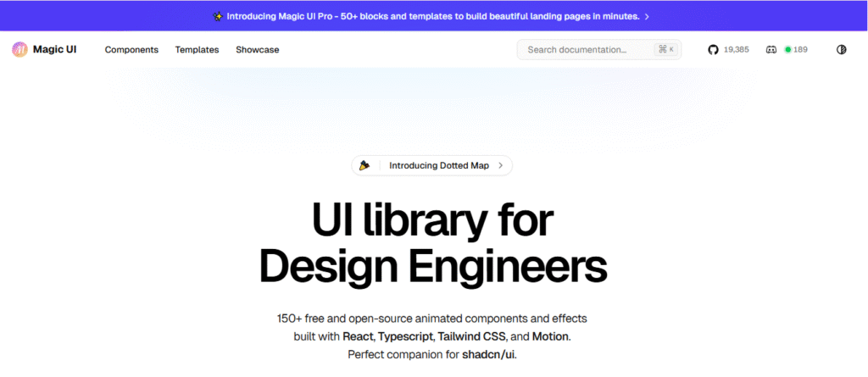Click the Typescript text in description

pos(407,336)
